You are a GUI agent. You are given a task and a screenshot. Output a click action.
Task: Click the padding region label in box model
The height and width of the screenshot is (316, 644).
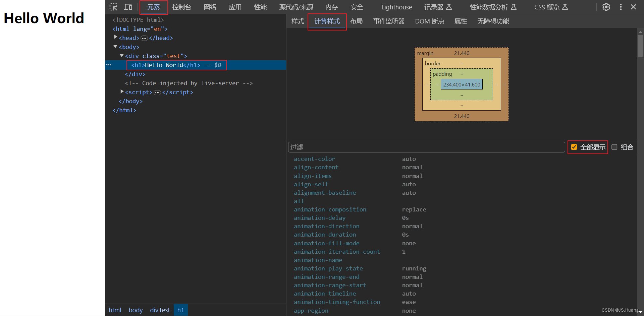(442, 74)
